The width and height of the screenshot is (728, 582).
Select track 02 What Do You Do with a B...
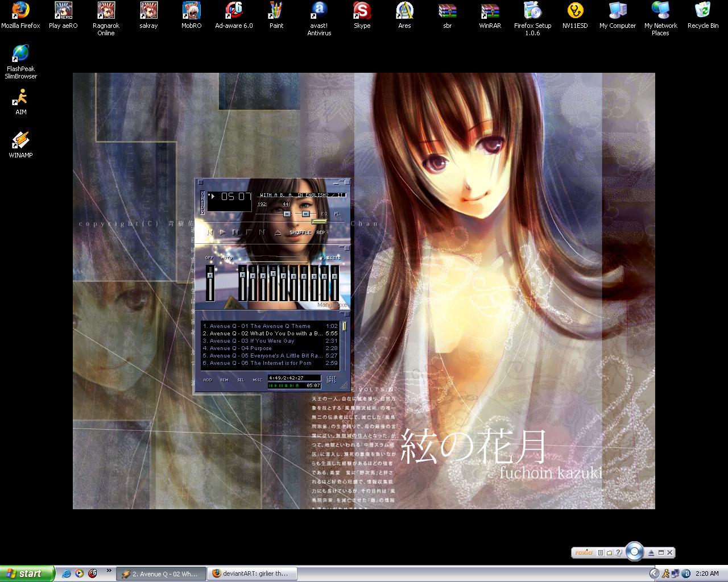click(270, 334)
